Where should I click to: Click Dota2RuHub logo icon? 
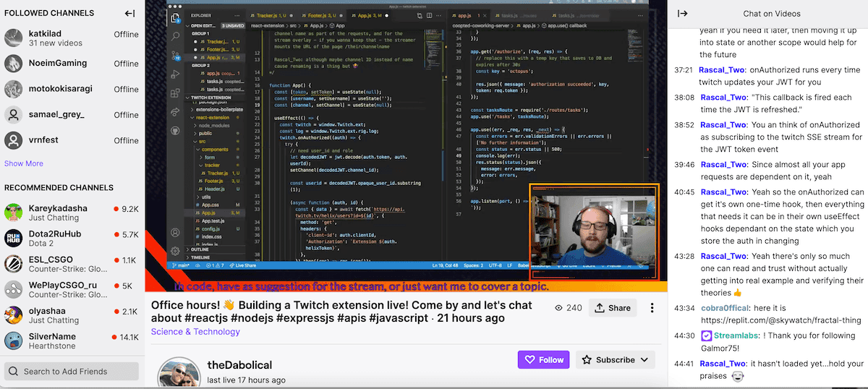(14, 239)
